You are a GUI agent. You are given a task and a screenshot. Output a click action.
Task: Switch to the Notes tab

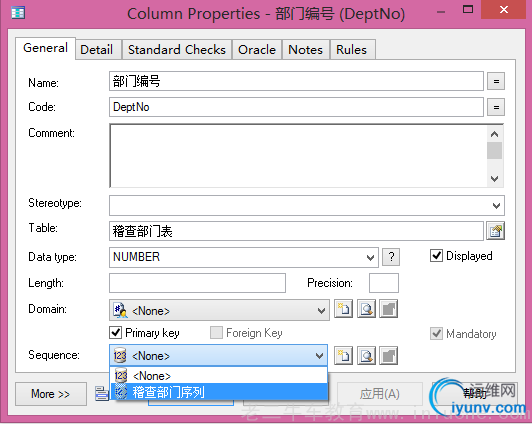click(305, 50)
